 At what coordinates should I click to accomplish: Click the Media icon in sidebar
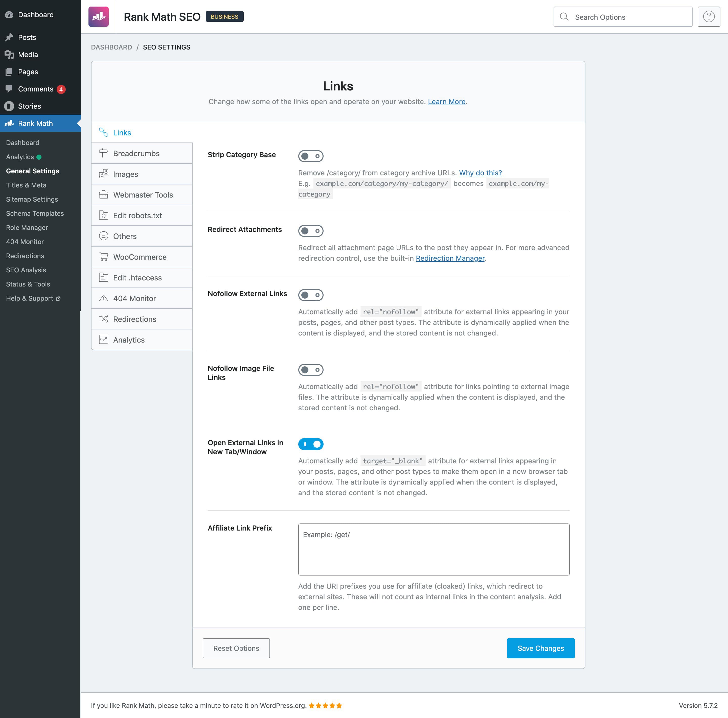point(9,55)
